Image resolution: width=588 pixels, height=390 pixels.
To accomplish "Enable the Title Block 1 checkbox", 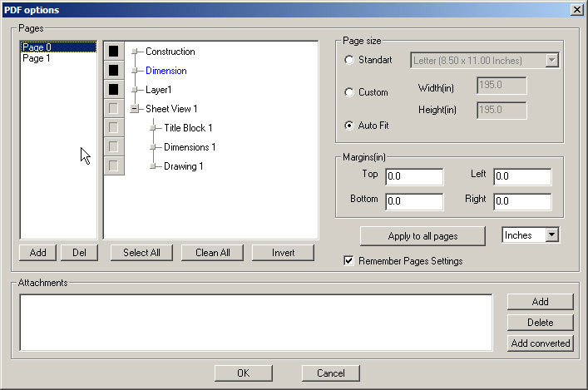I will tap(114, 128).
